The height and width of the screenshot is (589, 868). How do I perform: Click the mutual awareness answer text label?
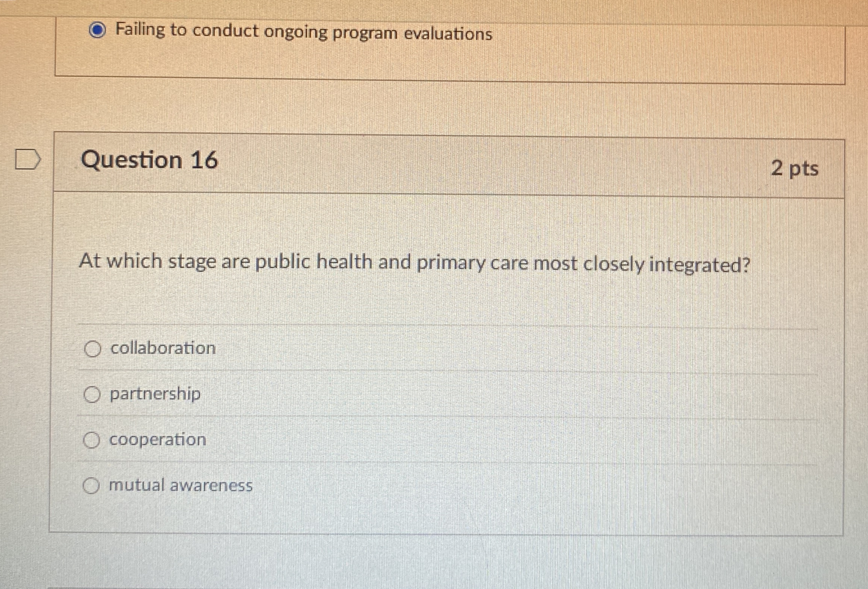click(180, 486)
